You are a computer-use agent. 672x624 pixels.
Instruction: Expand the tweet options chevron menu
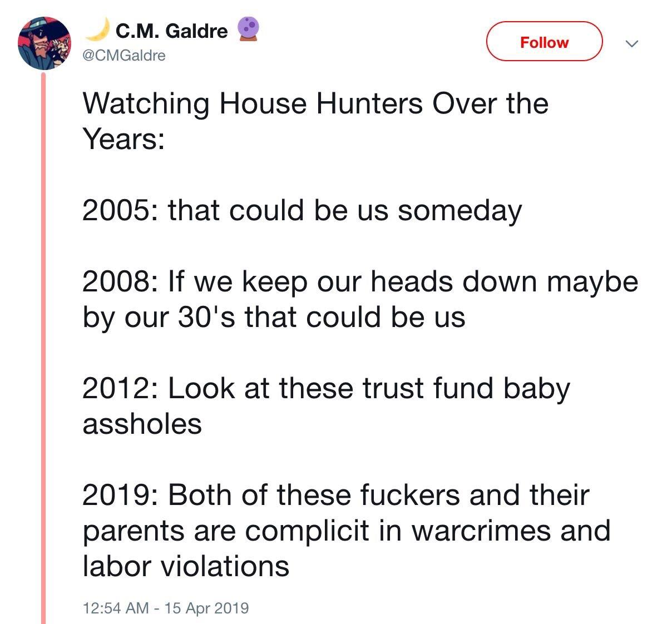coord(630,43)
